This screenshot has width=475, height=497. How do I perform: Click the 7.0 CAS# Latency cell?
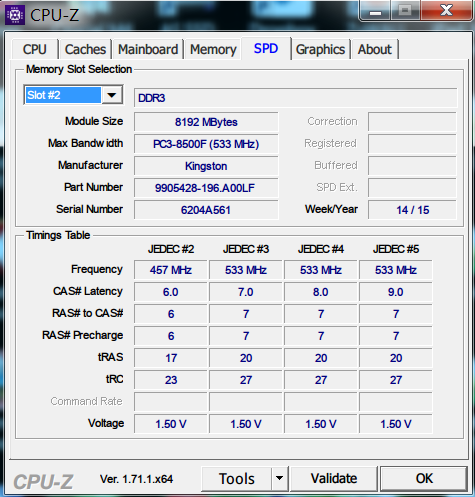pyautogui.click(x=246, y=292)
